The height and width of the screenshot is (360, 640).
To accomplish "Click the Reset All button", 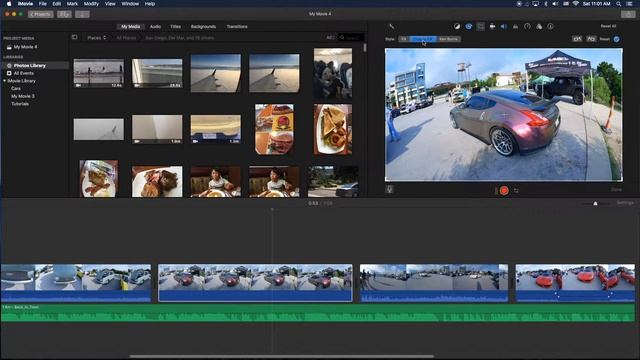I will click(608, 26).
